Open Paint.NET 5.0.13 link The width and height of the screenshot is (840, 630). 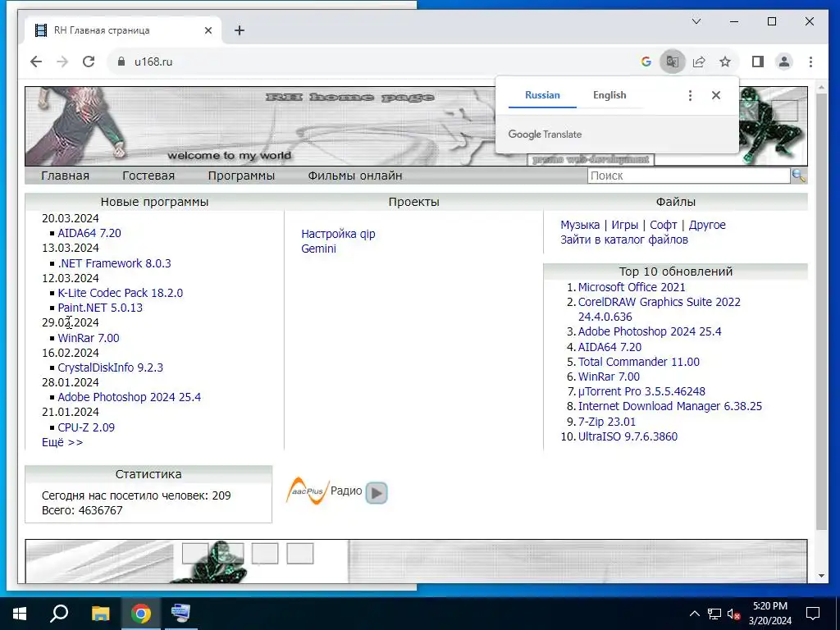click(100, 308)
